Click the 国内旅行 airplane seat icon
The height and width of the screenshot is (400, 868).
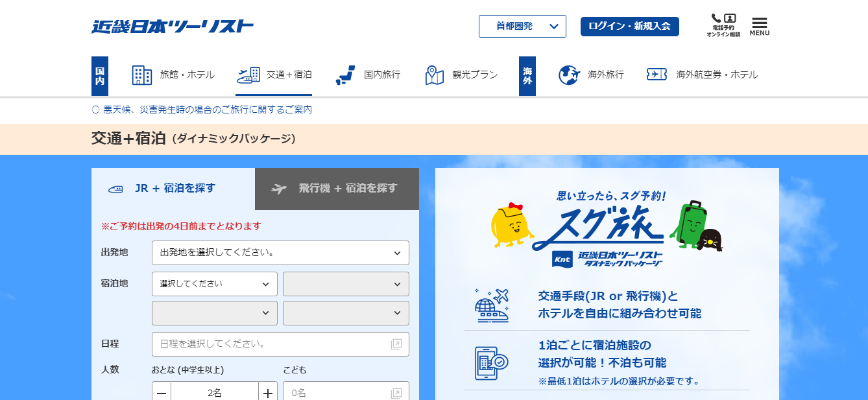pyautogui.click(x=345, y=75)
